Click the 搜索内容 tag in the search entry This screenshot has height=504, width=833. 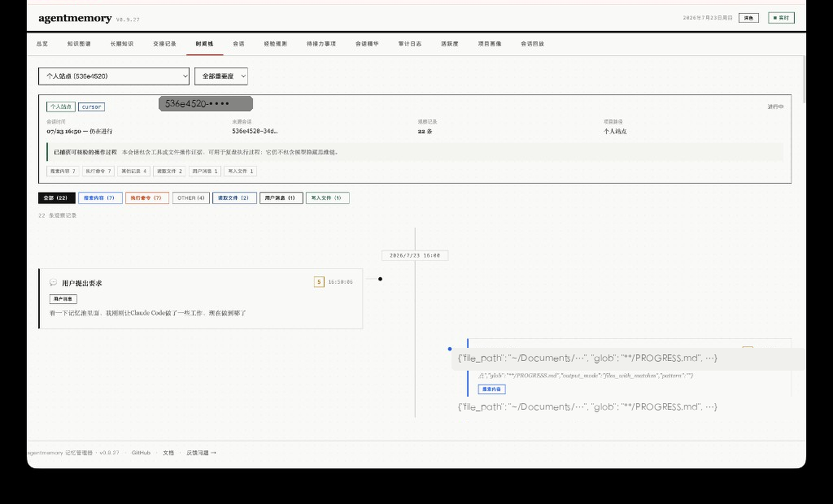click(x=492, y=389)
